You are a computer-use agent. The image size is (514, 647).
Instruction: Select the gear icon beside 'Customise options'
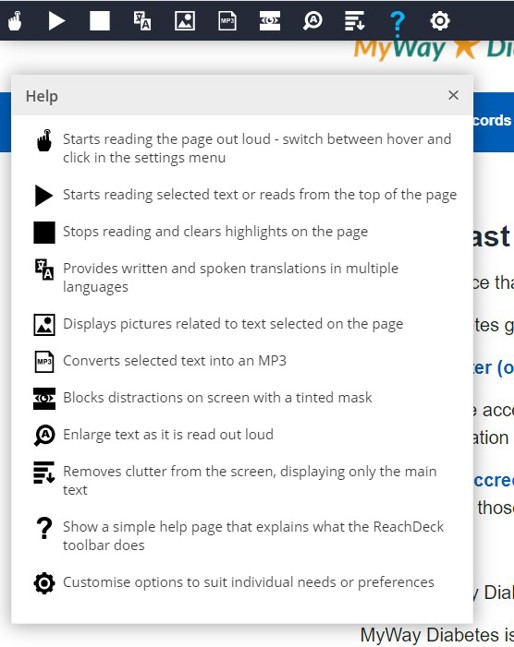tap(44, 583)
